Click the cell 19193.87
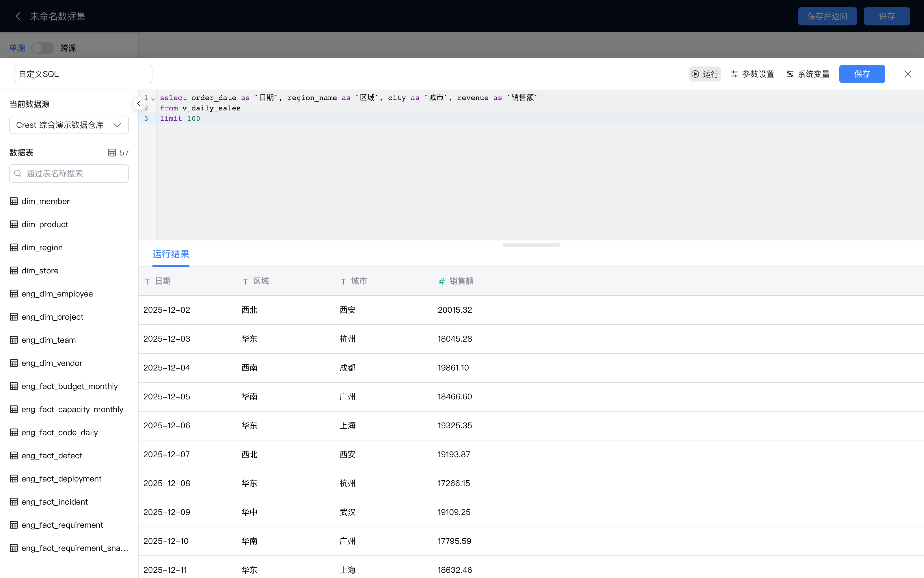The width and height of the screenshot is (924, 578). (454, 455)
